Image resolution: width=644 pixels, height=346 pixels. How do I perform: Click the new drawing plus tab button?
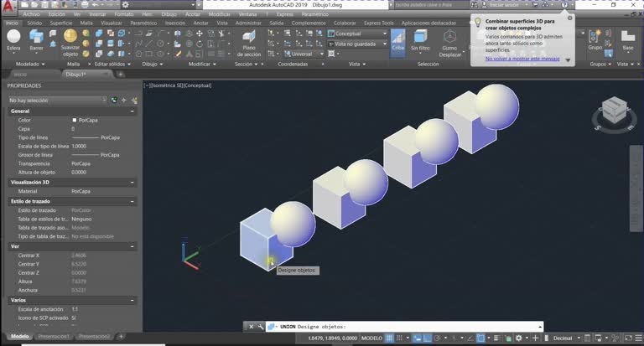coord(121,75)
